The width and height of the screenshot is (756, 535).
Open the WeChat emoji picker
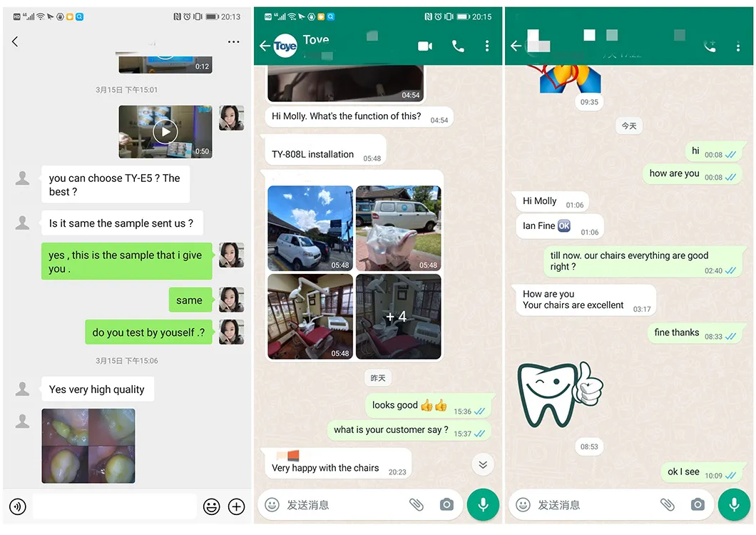coord(211,506)
